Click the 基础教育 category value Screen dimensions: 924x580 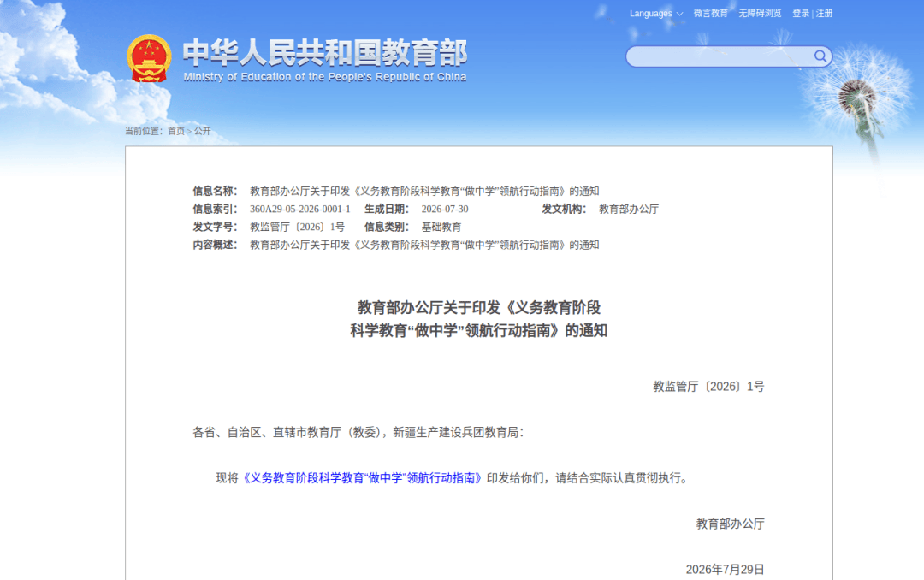441,227
